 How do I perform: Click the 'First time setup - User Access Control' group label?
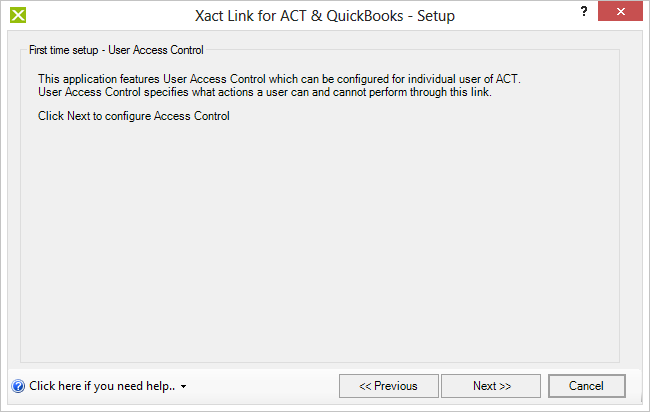pos(116,50)
